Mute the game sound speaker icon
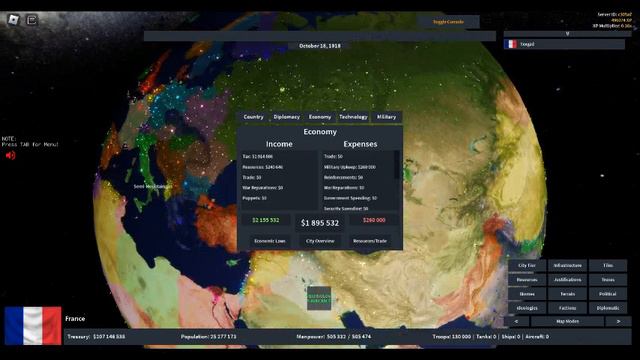Screen dimensions: 640x360 10,156
